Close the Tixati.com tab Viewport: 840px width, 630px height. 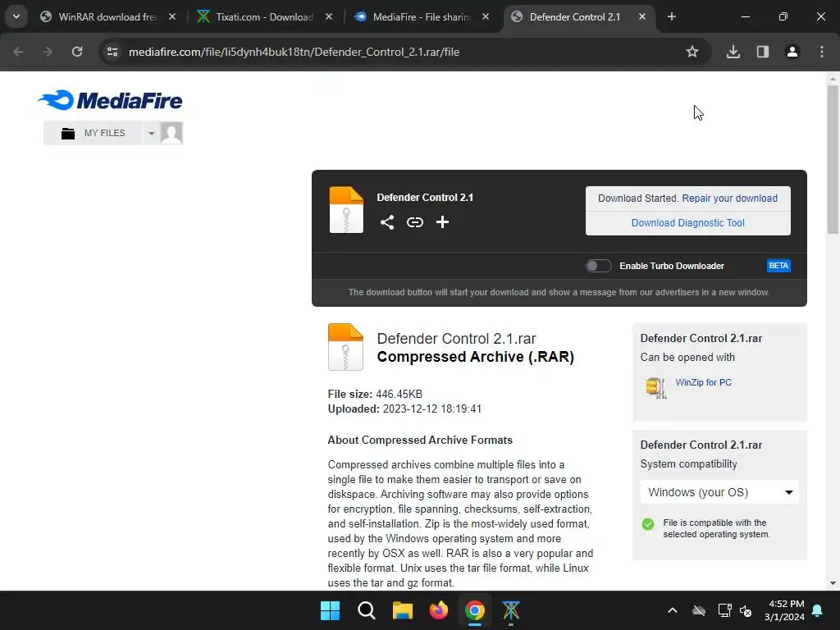329,17
